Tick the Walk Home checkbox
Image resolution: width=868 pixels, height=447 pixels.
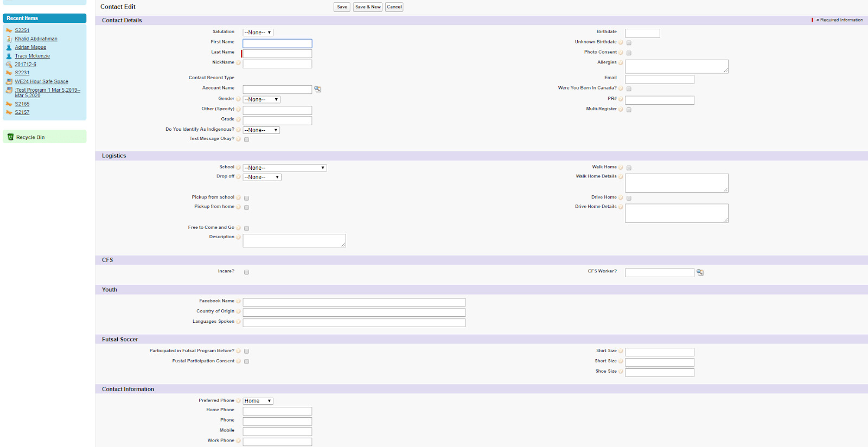point(629,168)
